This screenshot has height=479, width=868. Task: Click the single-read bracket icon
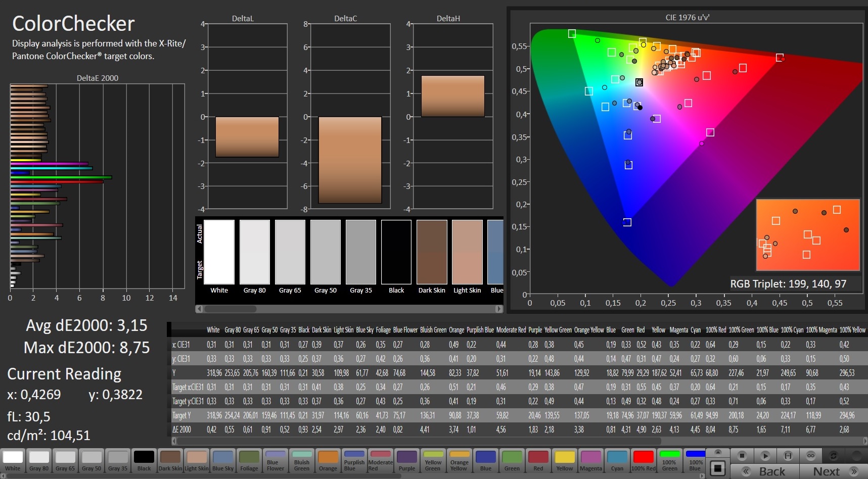(x=788, y=456)
